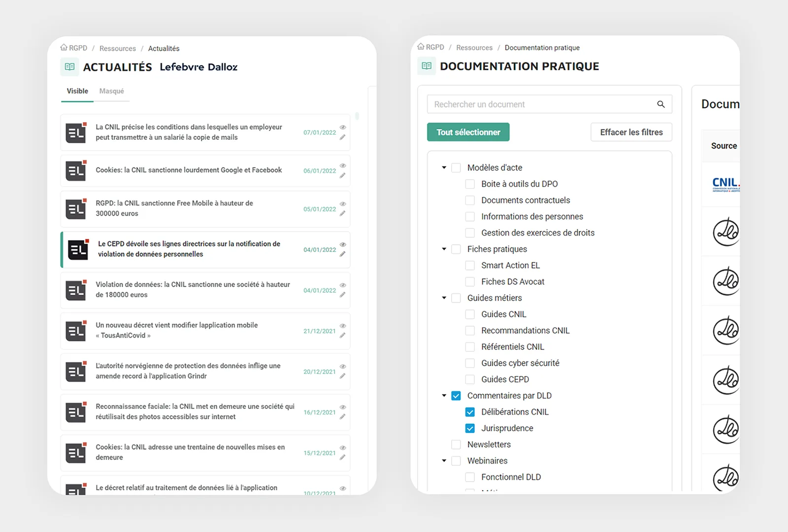The image size is (788, 532).
Task: Uncheck the Jurisprudence checkbox
Action: click(470, 428)
